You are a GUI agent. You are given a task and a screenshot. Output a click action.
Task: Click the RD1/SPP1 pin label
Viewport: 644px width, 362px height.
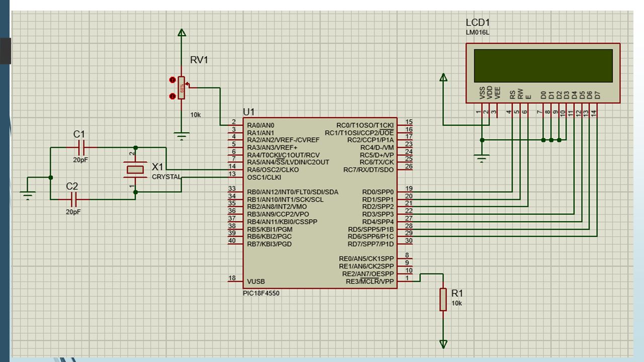pyautogui.click(x=378, y=200)
